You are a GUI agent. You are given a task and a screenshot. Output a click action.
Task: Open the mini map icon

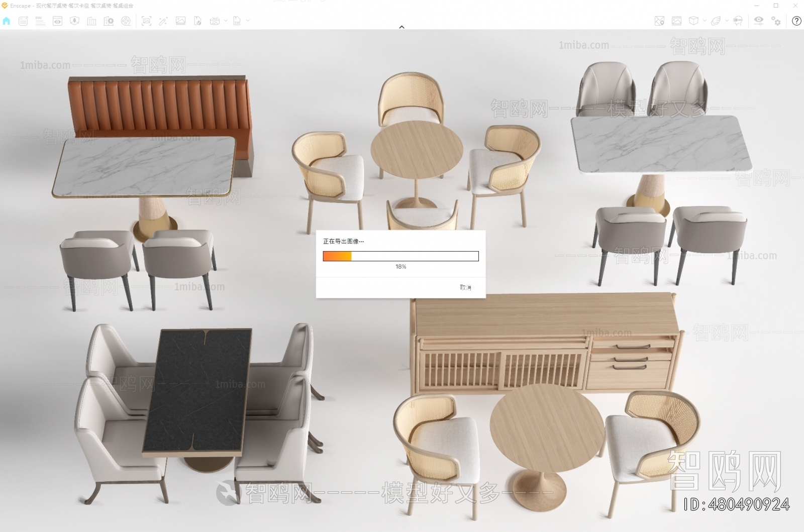[659, 21]
